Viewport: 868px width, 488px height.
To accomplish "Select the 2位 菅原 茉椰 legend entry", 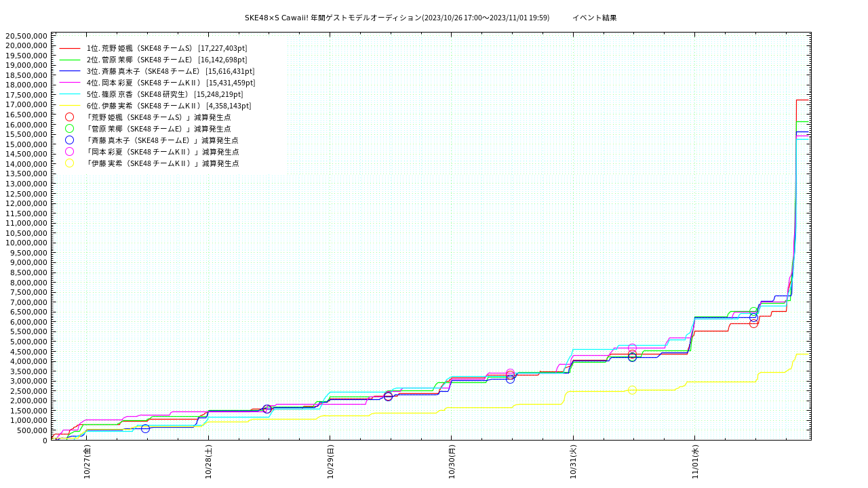I will pos(166,60).
